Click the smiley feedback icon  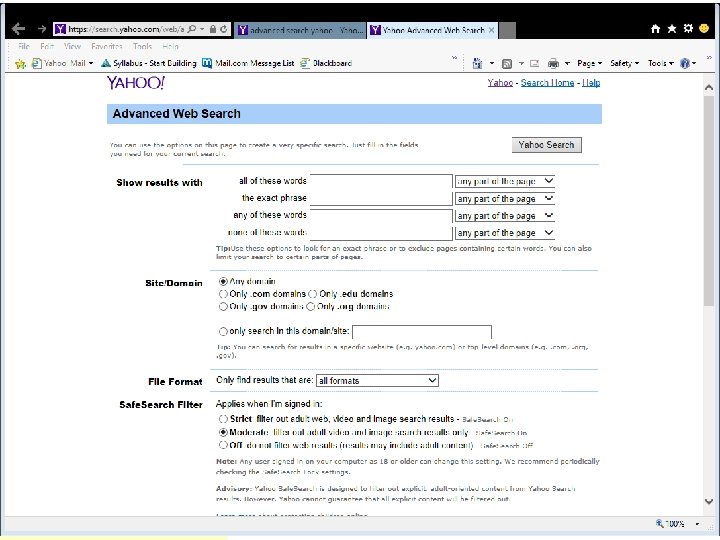tap(704, 28)
